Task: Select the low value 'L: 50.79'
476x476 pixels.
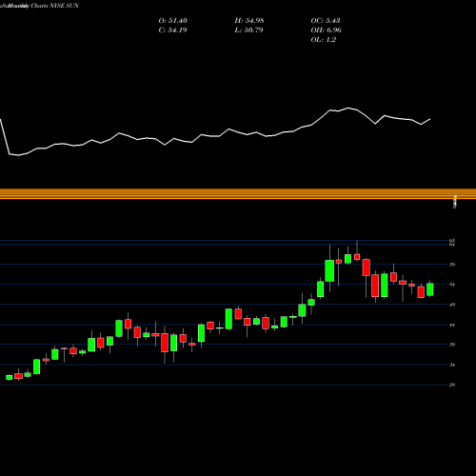Action: click(248, 30)
